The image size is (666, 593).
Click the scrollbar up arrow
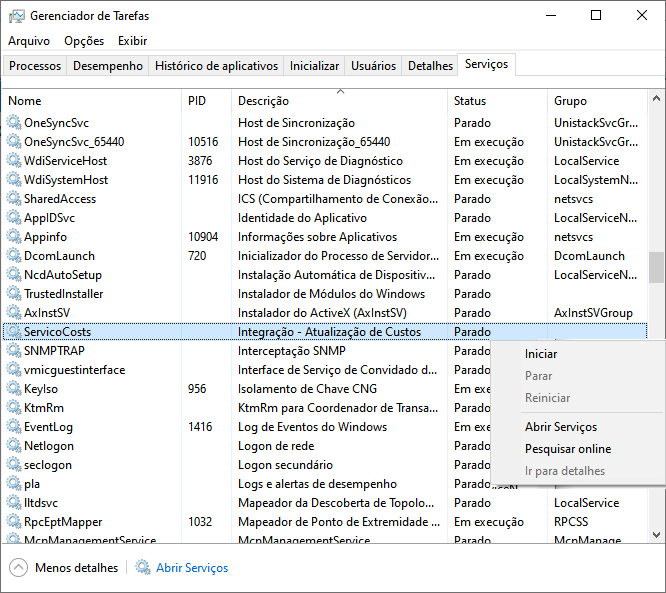point(656,99)
